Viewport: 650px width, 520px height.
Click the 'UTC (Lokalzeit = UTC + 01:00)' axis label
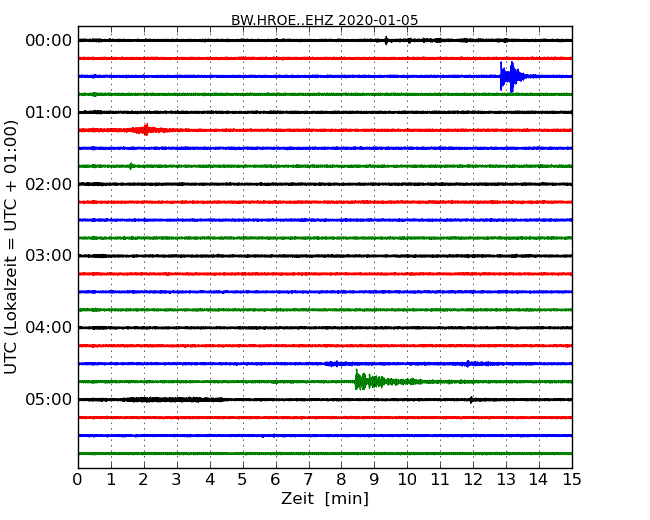tap(11, 247)
